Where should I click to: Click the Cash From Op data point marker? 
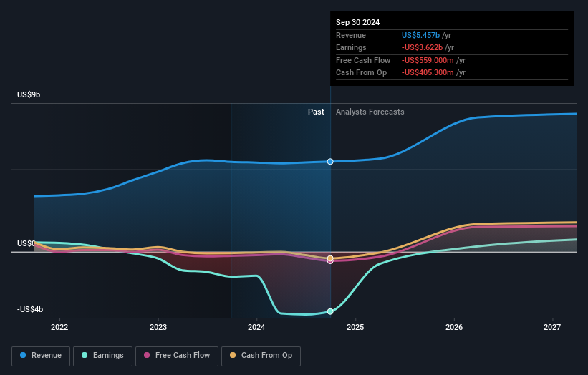[x=330, y=258]
